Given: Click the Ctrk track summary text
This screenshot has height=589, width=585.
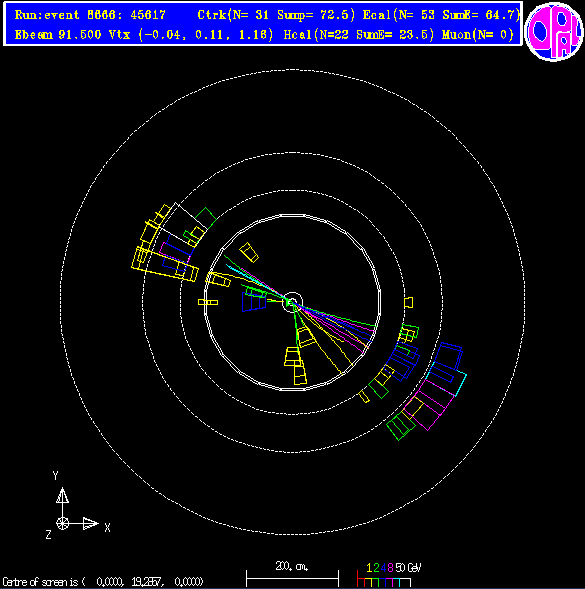Looking at the screenshot, I should pos(276,15).
